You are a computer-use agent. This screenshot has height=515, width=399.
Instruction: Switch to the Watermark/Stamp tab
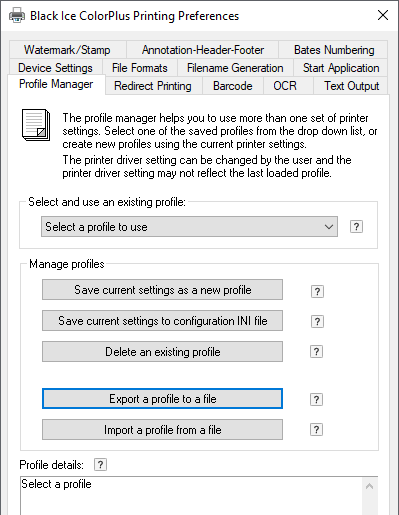point(67,50)
